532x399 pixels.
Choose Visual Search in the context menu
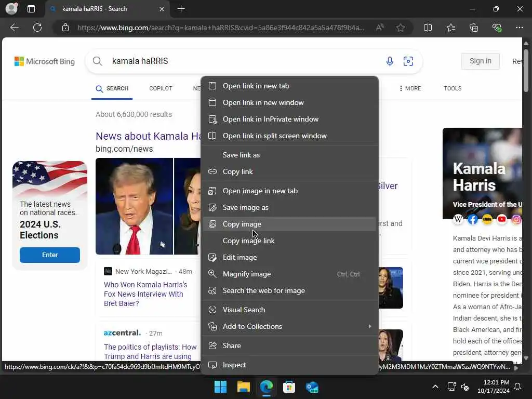(289, 310)
